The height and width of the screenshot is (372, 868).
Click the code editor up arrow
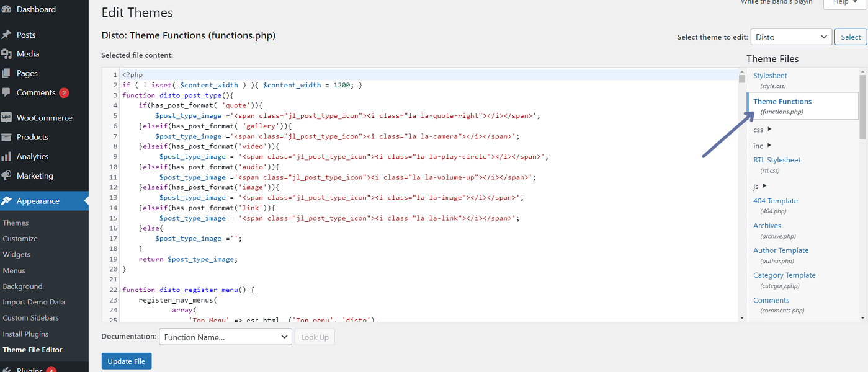pos(742,71)
